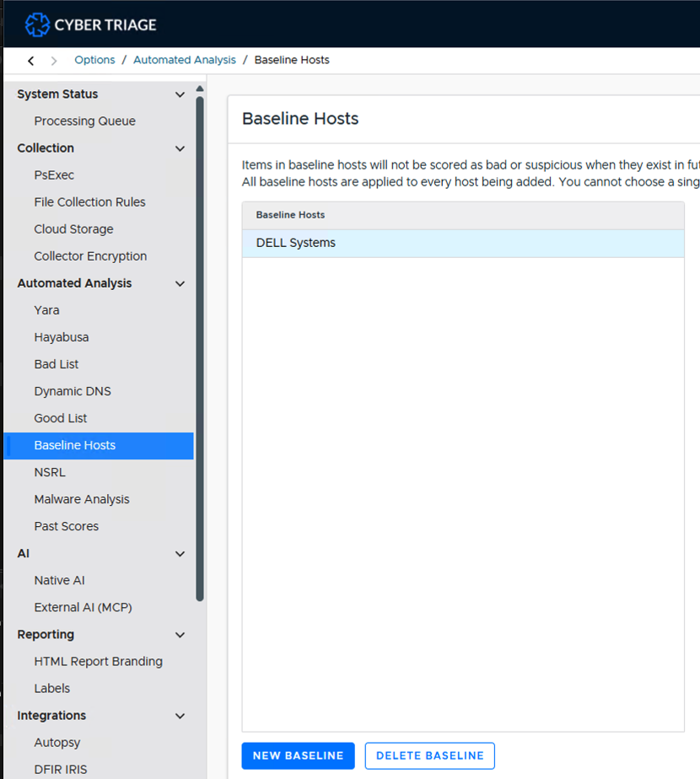Open Cloud Storage settings

(73, 229)
